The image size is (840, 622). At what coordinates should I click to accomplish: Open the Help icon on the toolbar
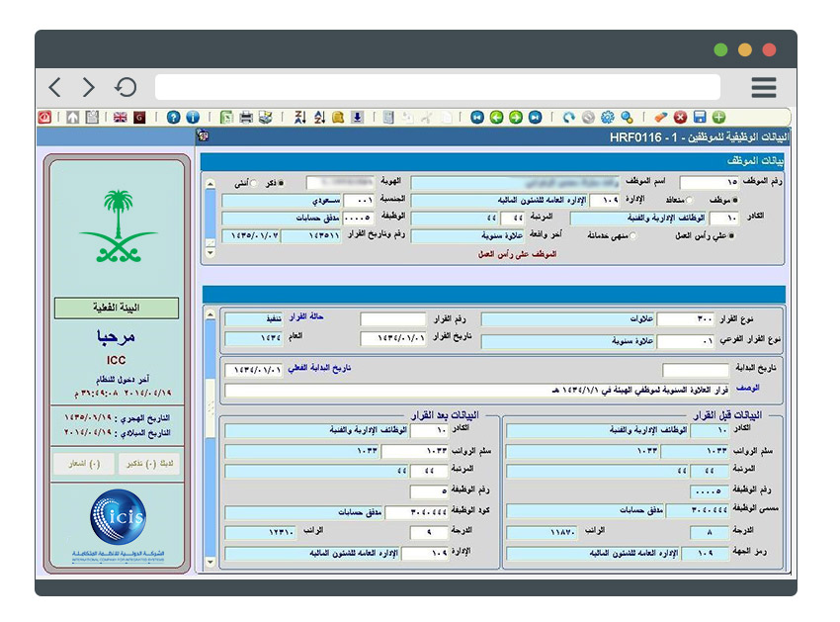(x=174, y=117)
